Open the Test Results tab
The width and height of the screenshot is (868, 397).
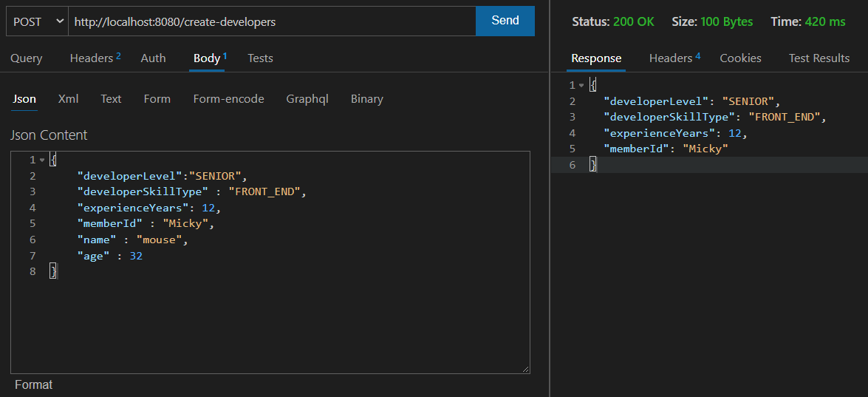819,58
